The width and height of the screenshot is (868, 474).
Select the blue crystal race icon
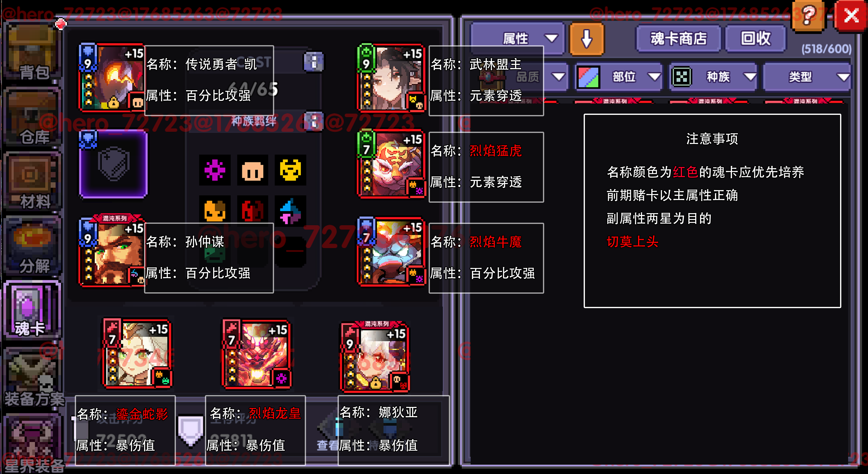pos(290,211)
